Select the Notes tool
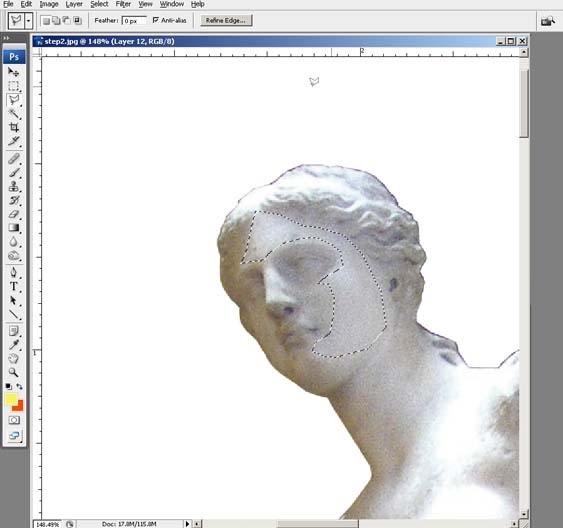563x528 pixels. click(x=14, y=331)
